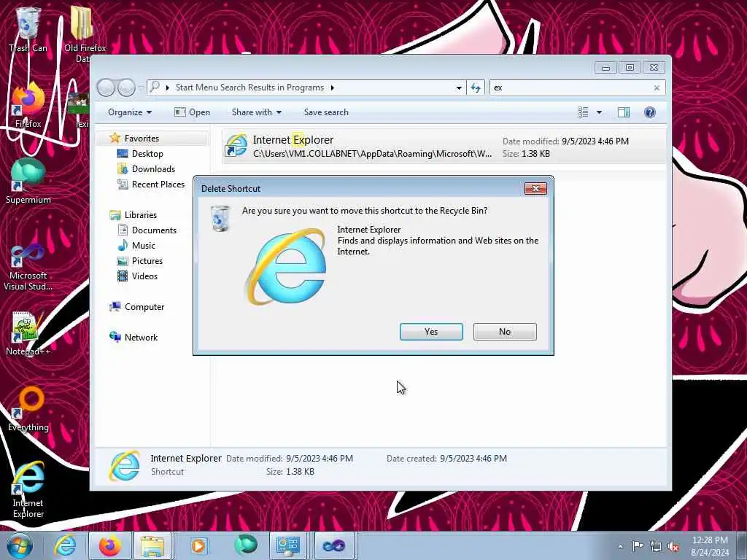Open the clock showing 12:28 PM
Viewport: 747px width, 560px height.
[709, 546]
